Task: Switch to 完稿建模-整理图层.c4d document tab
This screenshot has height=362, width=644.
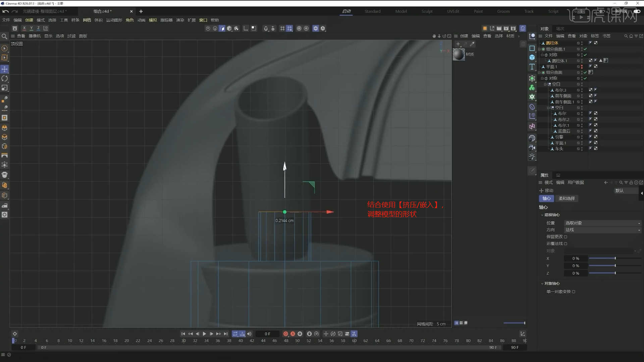Action: tap(45, 11)
